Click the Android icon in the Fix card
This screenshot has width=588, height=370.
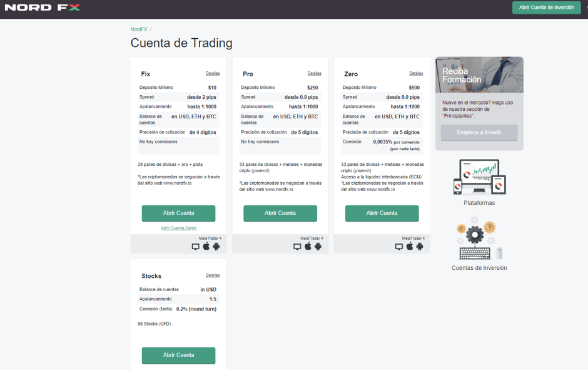pyautogui.click(x=216, y=246)
